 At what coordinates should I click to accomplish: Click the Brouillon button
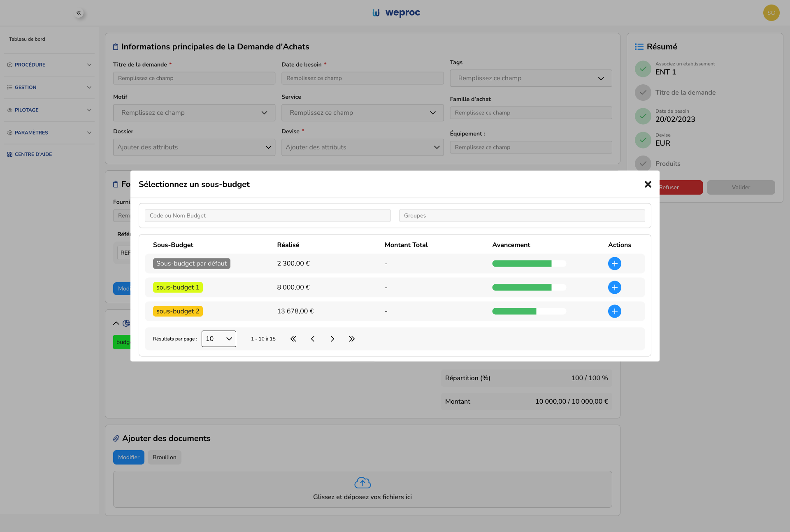(164, 457)
